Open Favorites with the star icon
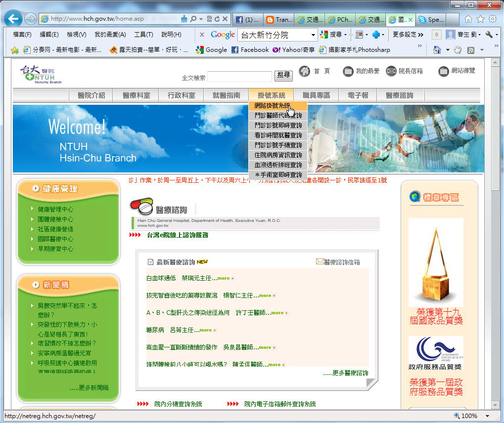The width and height of the screenshot is (504, 423). tap(481, 19)
